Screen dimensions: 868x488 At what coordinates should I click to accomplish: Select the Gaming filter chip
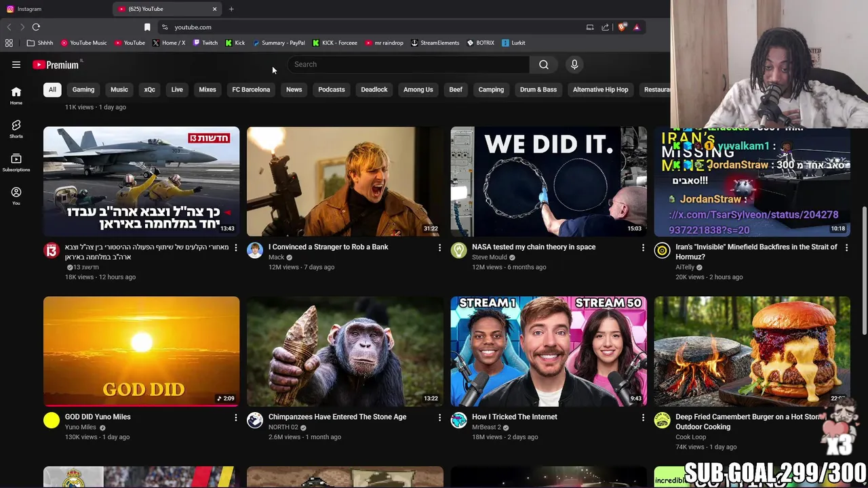tap(83, 89)
